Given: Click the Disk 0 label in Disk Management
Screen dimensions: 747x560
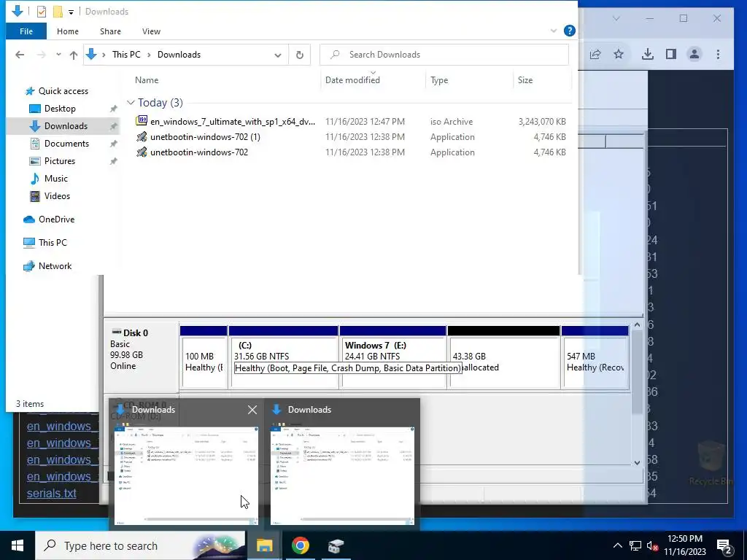Looking at the screenshot, I should click(x=135, y=332).
